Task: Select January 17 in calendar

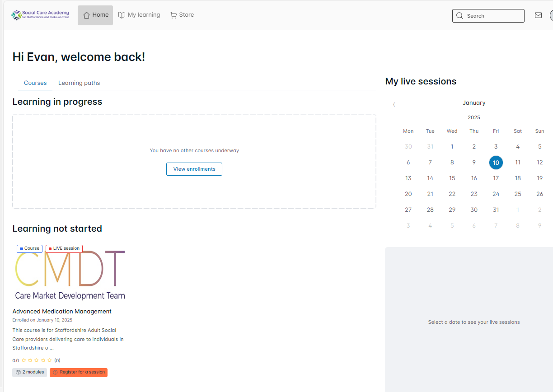Action: click(x=496, y=178)
